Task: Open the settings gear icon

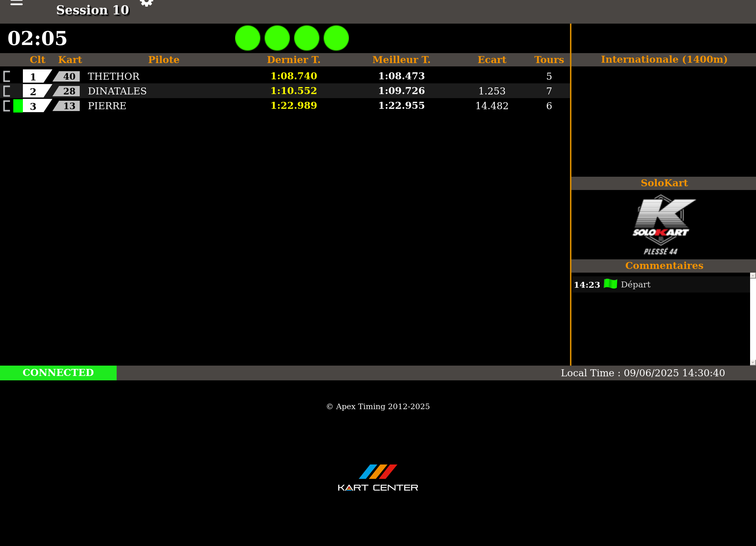Action: click(147, 3)
